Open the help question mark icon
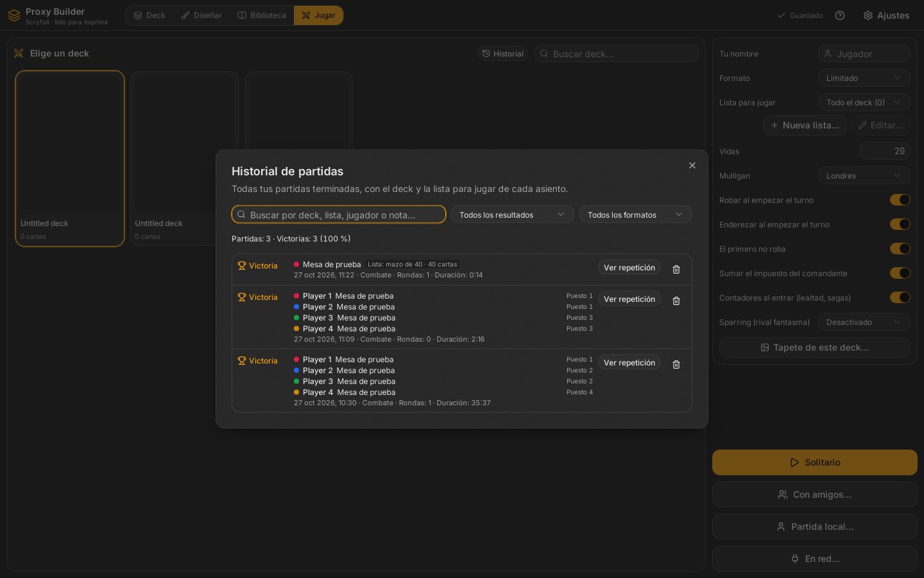Viewport: 924px width, 578px height. (840, 15)
